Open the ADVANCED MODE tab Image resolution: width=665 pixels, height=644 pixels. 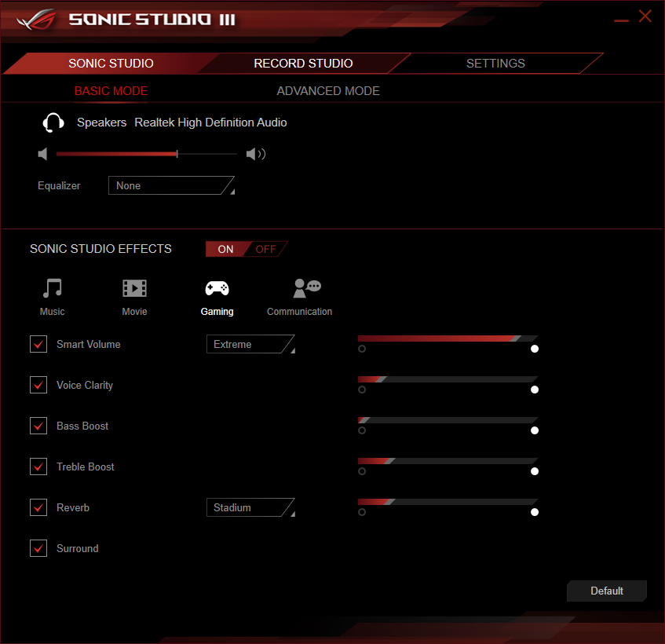click(328, 91)
